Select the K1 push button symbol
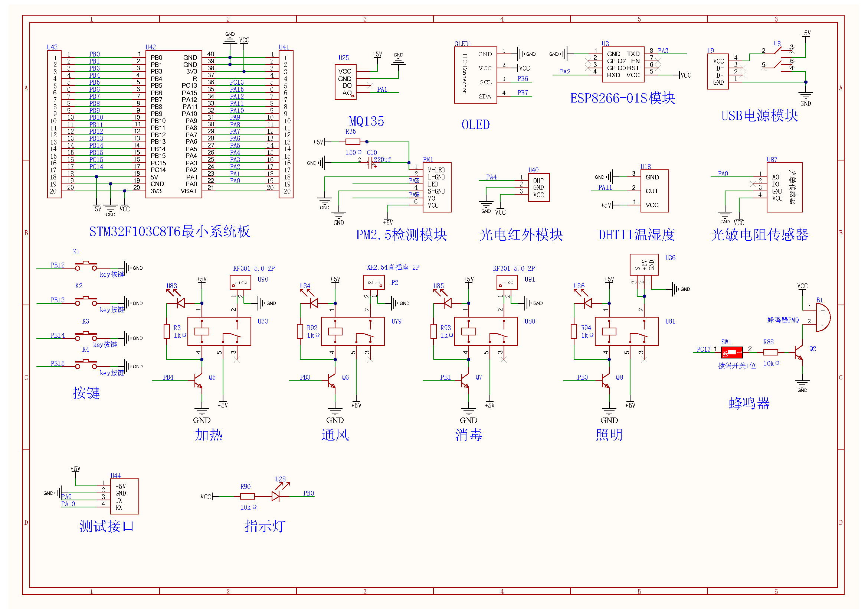Image resolution: width=868 pixels, height=614 pixels. pos(86,266)
